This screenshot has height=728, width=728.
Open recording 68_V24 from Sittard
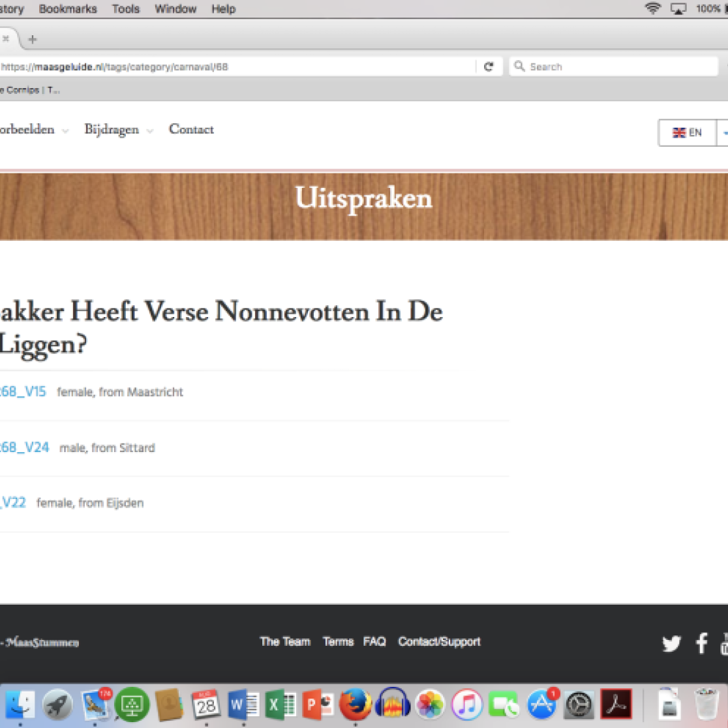pos(24,447)
